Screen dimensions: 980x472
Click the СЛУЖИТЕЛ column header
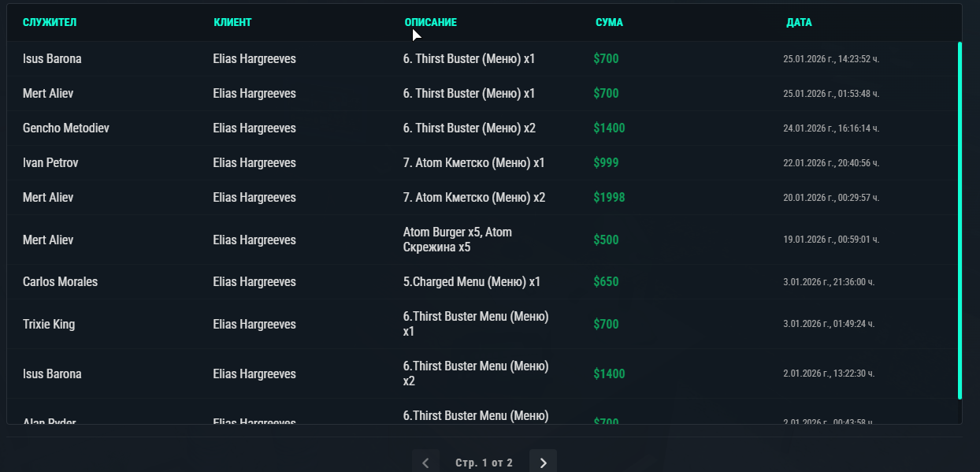(x=50, y=22)
